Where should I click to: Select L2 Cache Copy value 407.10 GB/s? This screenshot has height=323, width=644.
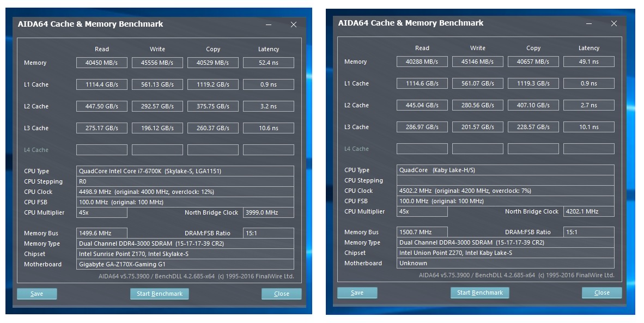click(x=533, y=105)
